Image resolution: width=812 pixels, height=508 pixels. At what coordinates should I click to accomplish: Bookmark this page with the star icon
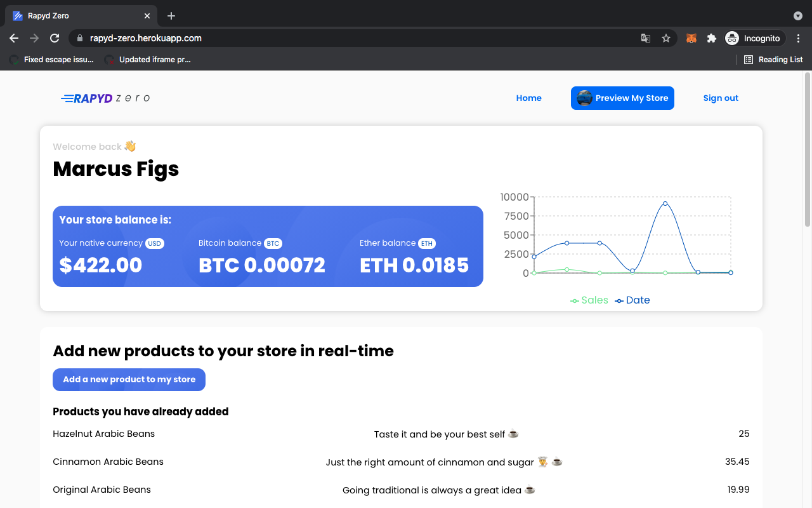pos(666,38)
